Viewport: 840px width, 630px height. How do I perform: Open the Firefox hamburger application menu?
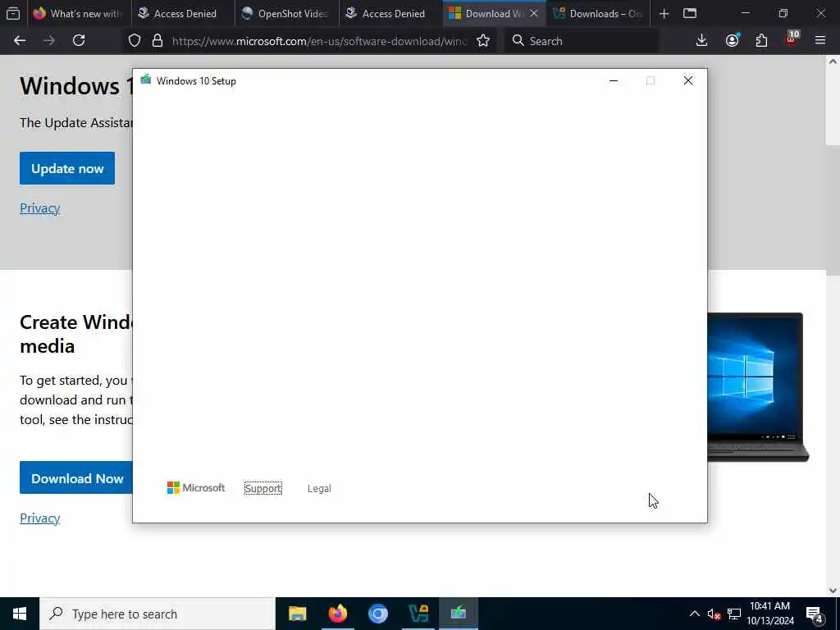(x=820, y=41)
